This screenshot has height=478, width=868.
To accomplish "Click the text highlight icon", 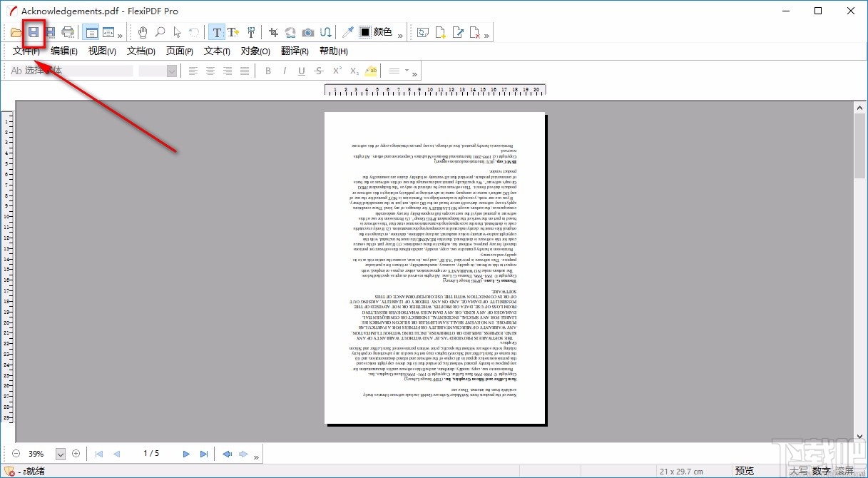I will coord(371,71).
